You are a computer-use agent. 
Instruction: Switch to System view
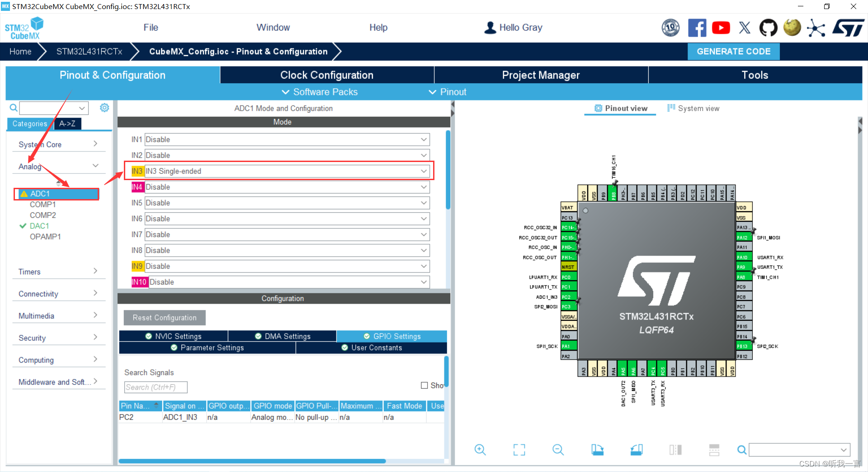(693, 108)
